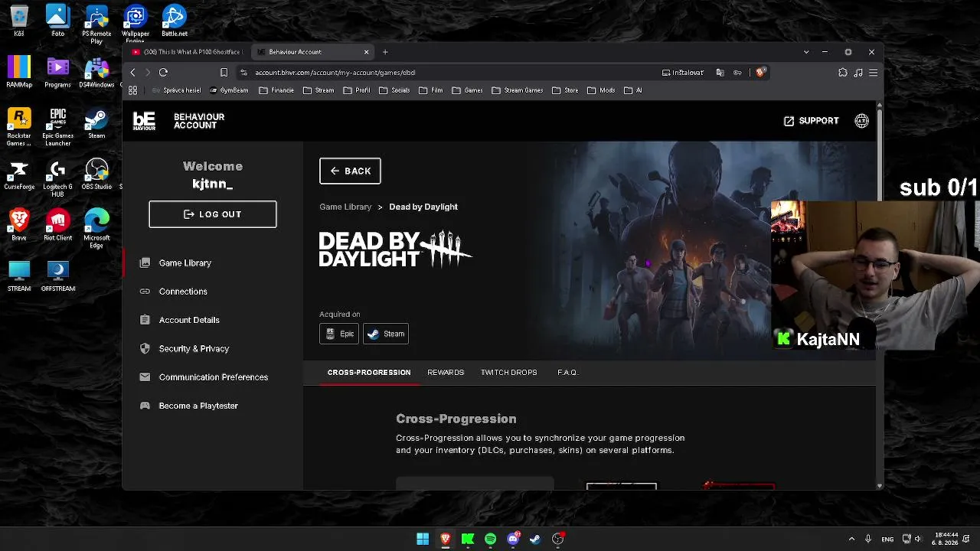Go back with the browser back arrow
This screenshot has height=551, width=980.
pyautogui.click(x=132, y=73)
